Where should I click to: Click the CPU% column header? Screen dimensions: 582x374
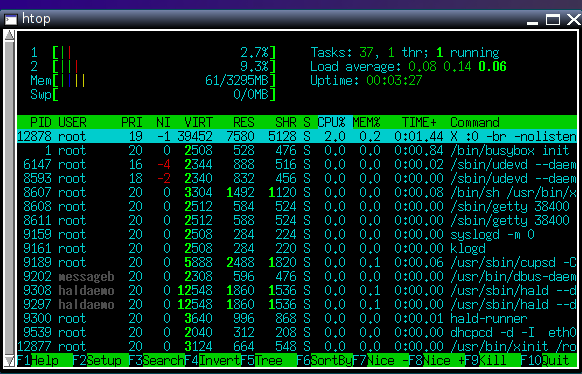click(x=331, y=122)
